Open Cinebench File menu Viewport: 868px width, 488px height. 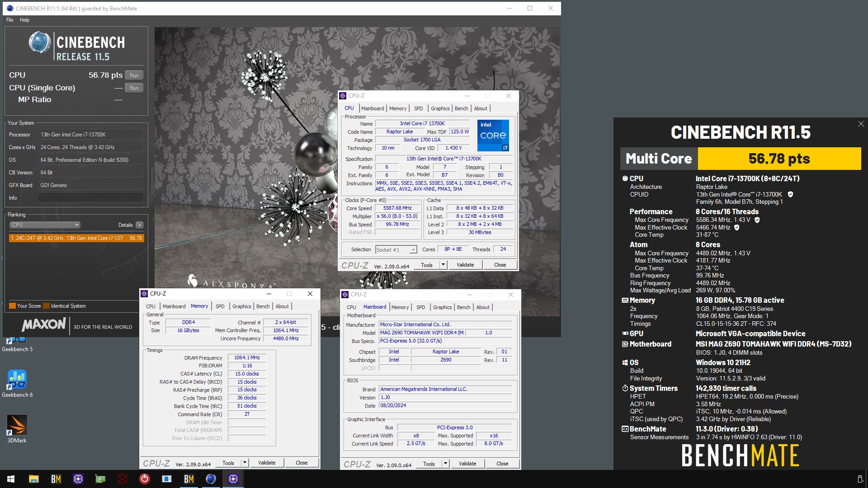(10, 20)
